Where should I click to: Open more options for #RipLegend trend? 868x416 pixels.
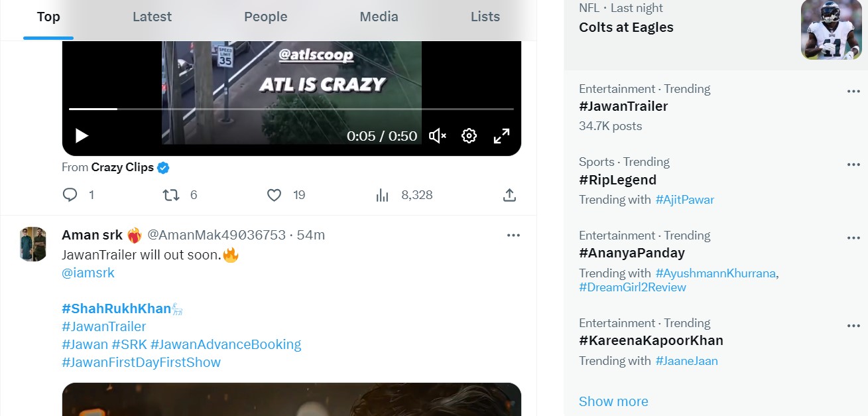(853, 165)
